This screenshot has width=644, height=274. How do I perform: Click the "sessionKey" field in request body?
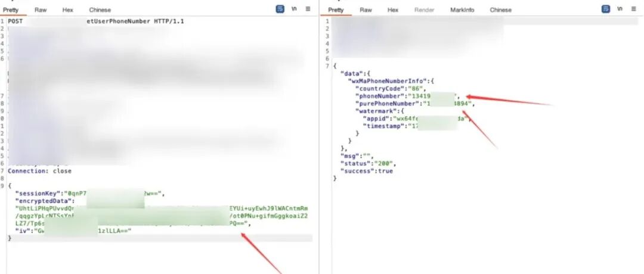coord(90,194)
